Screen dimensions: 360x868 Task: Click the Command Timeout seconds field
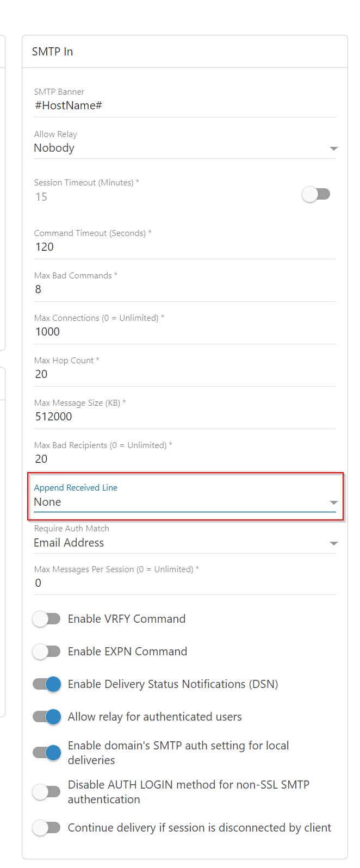click(185, 247)
